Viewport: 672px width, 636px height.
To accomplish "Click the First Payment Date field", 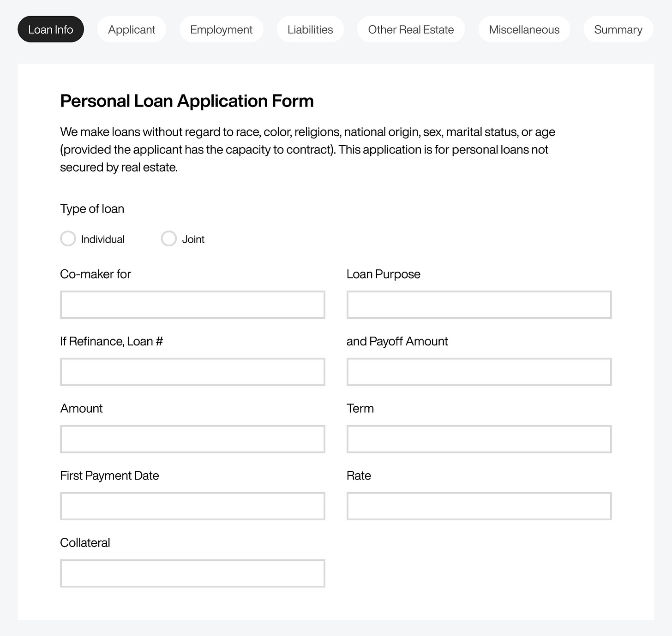I will tap(192, 506).
